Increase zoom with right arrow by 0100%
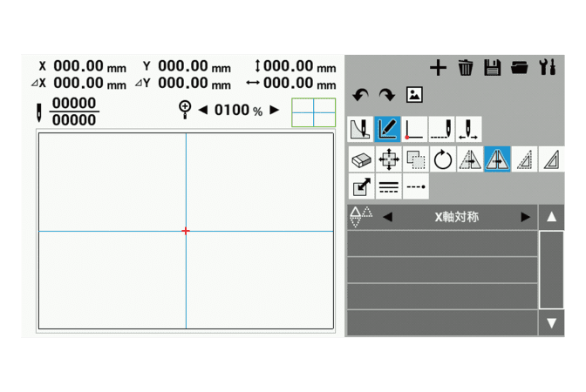The height and width of the screenshot is (392, 586). pos(275,110)
